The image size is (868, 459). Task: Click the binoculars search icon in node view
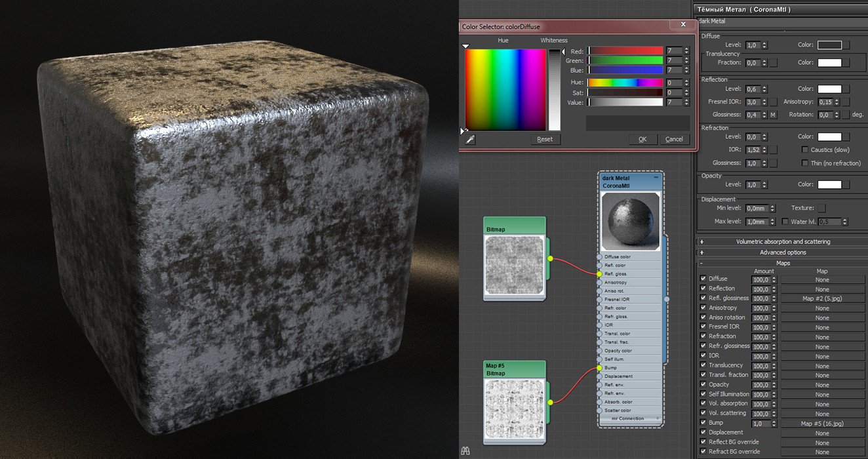click(x=466, y=450)
